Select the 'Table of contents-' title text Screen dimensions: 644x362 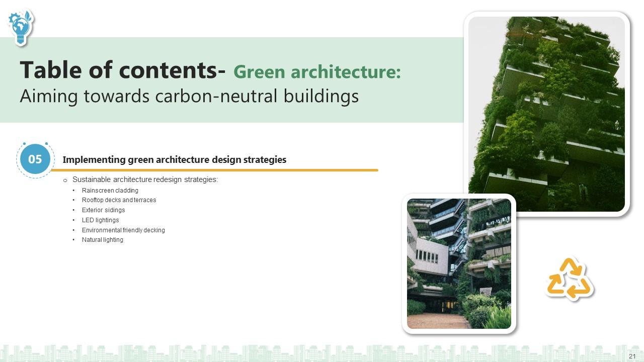(122, 70)
